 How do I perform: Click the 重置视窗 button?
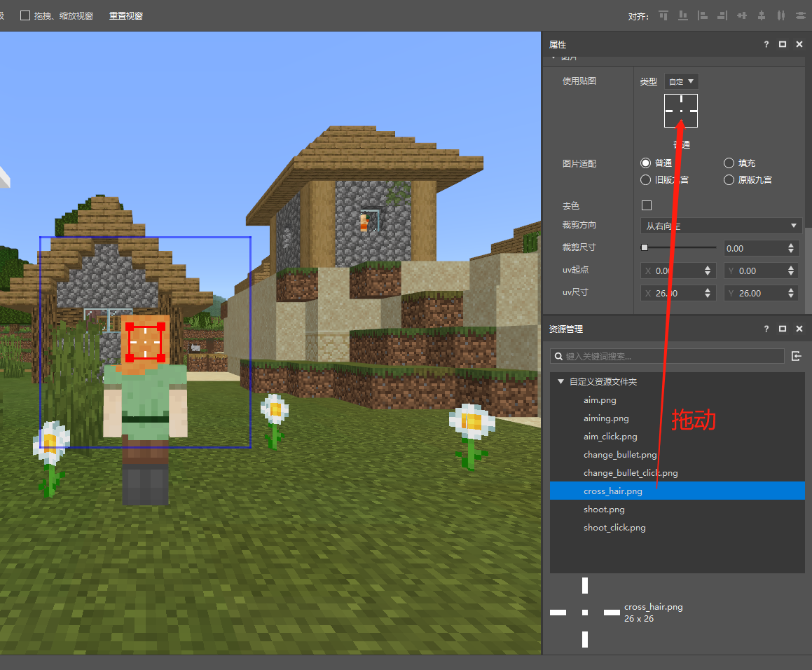pyautogui.click(x=126, y=16)
